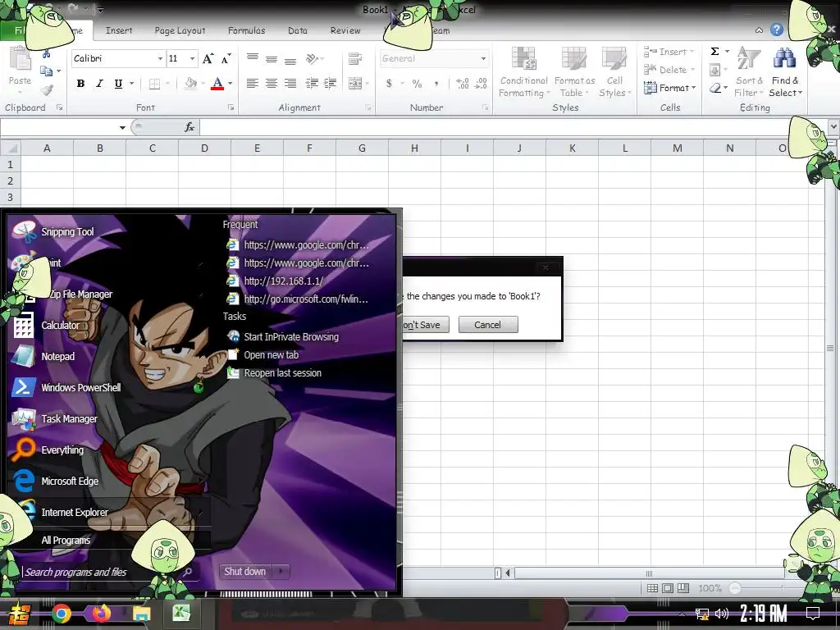Toggle Bold formatting in Font group
The width and height of the screenshot is (840, 630).
click(x=80, y=84)
